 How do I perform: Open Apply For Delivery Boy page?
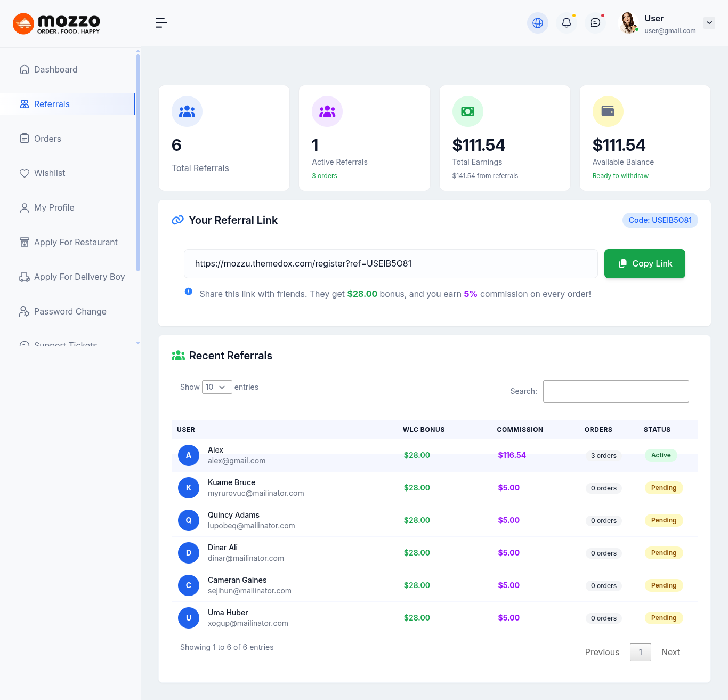pos(79,277)
